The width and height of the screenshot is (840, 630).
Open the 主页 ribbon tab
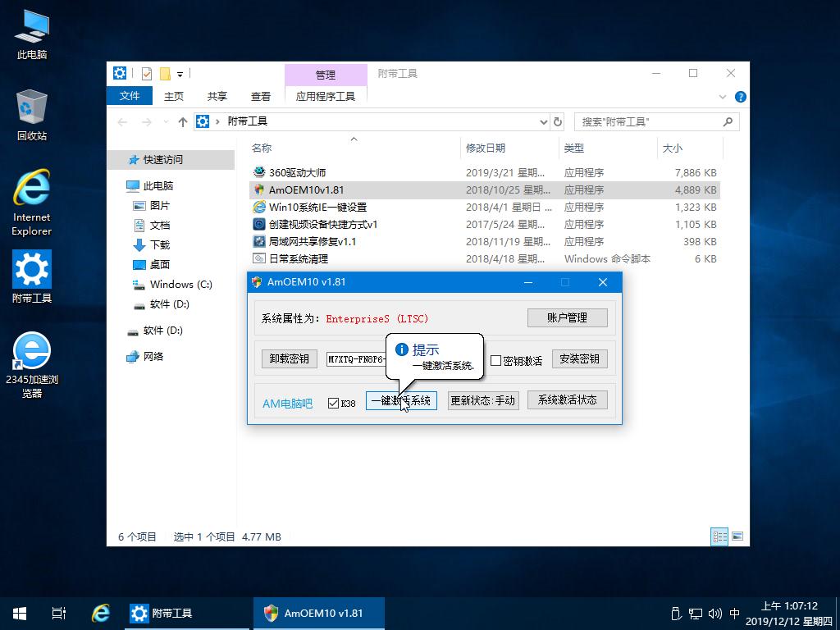pos(174,96)
